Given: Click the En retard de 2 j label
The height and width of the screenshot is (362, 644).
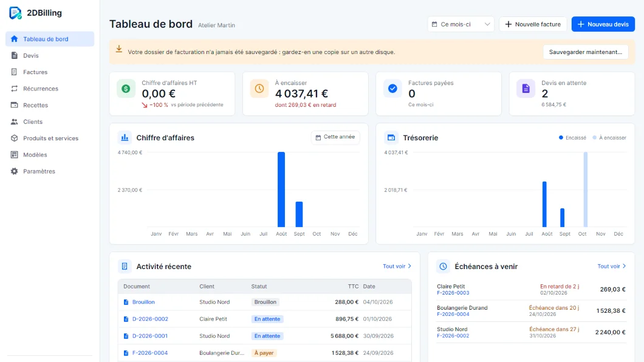Looking at the screenshot, I should pos(560,287).
